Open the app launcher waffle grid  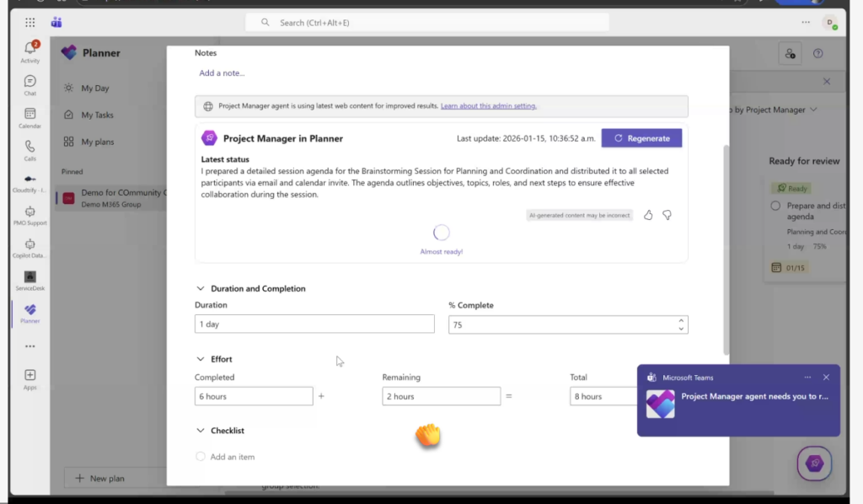point(29,23)
